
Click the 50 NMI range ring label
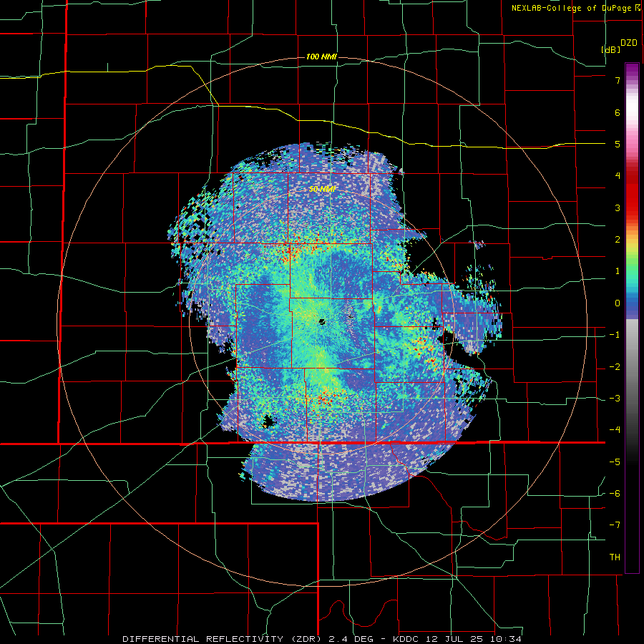click(x=323, y=189)
